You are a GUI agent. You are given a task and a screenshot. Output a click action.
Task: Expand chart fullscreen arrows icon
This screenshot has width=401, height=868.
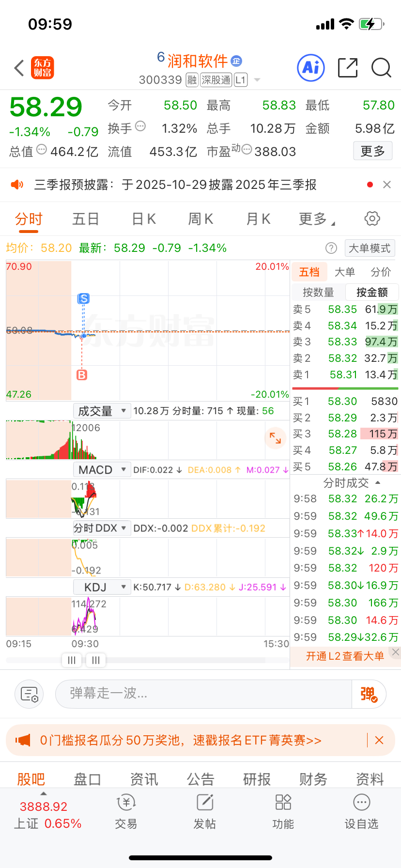(275, 438)
